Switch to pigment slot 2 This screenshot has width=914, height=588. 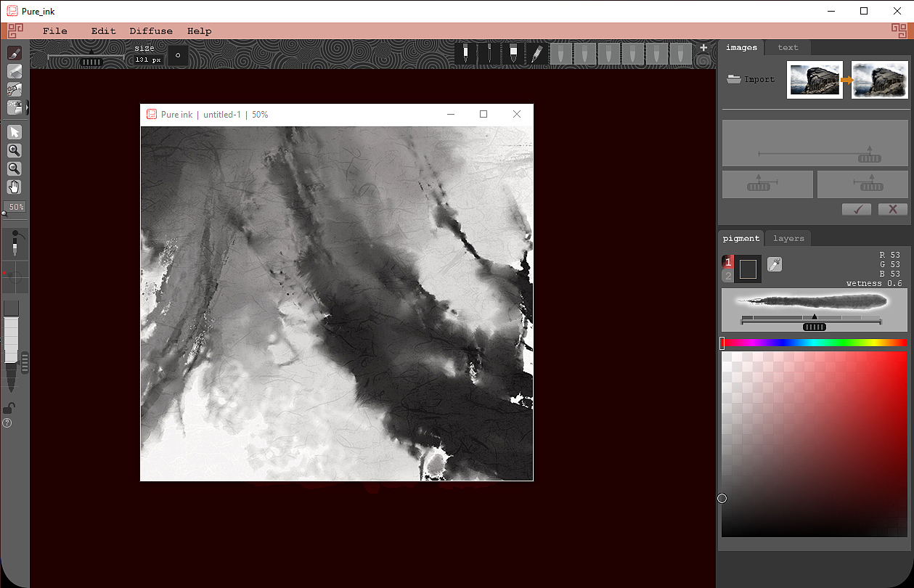(x=727, y=276)
